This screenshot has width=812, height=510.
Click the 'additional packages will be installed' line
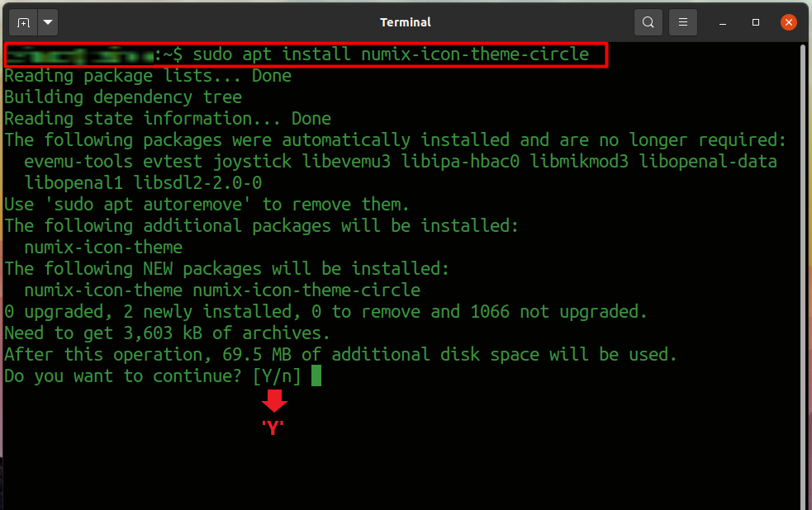pos(262,226)
